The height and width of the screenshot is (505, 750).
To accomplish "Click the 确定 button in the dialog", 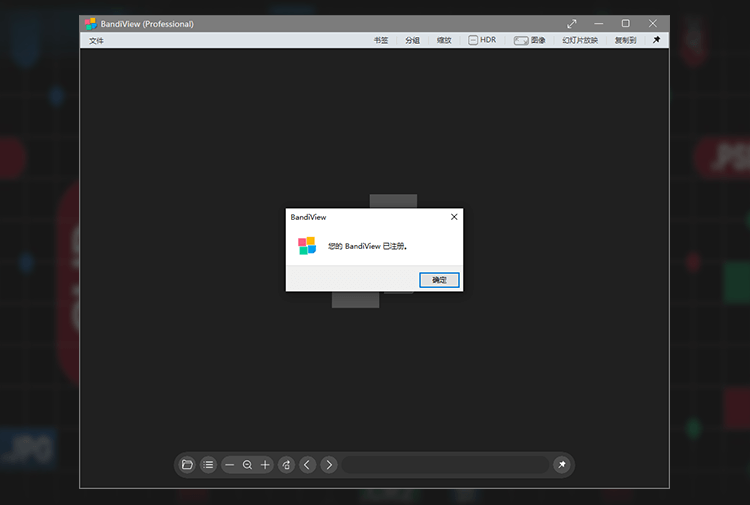I will click(439, 280).
